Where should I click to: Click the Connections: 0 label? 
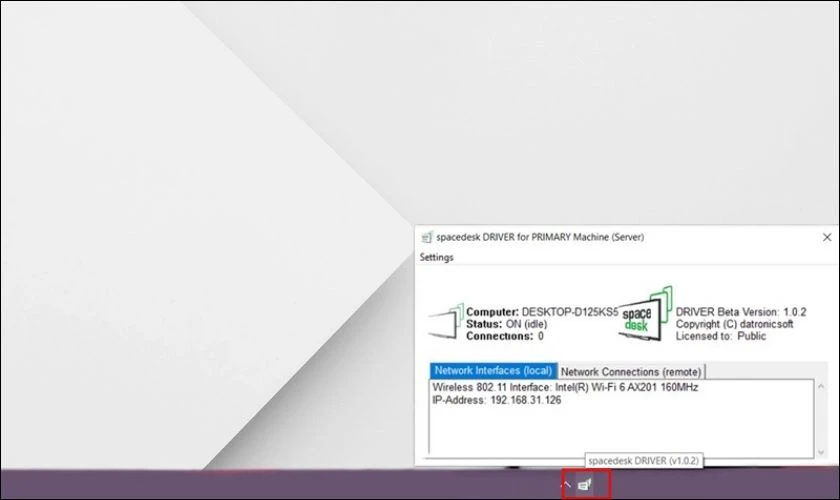pyautogui.click(x=505, y=336)
